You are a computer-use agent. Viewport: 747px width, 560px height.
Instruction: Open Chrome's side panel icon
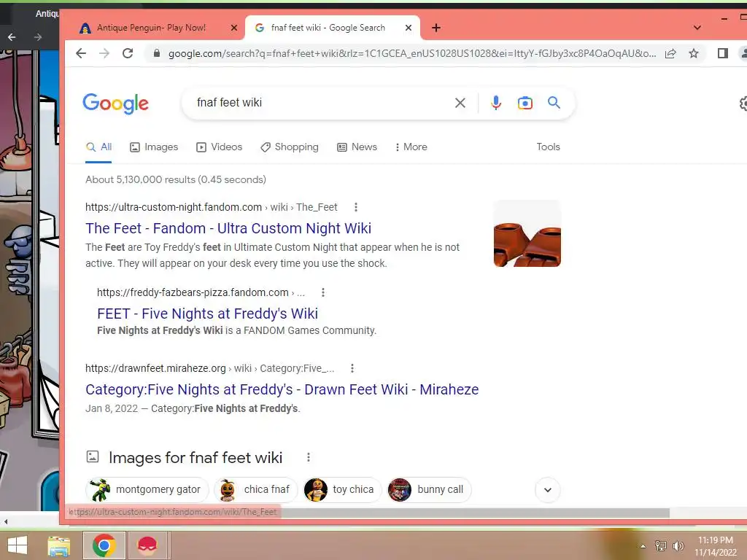[x=723, y=53]
